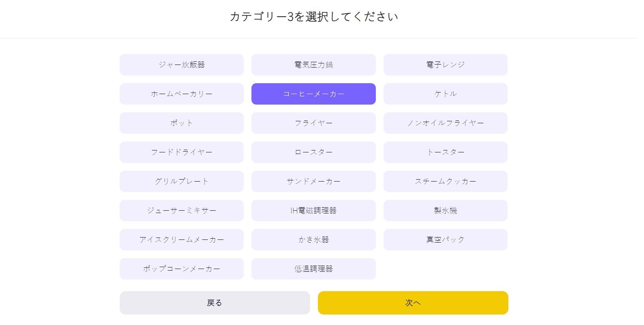
Task: Proceed with the yellow 次へ button
Action: coord(413,303)
